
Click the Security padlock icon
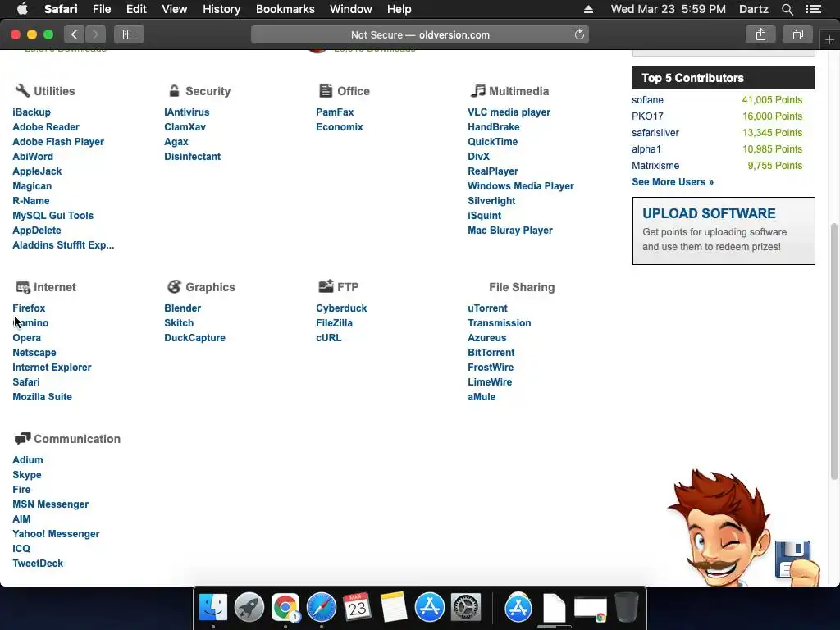tap(174, 90)
